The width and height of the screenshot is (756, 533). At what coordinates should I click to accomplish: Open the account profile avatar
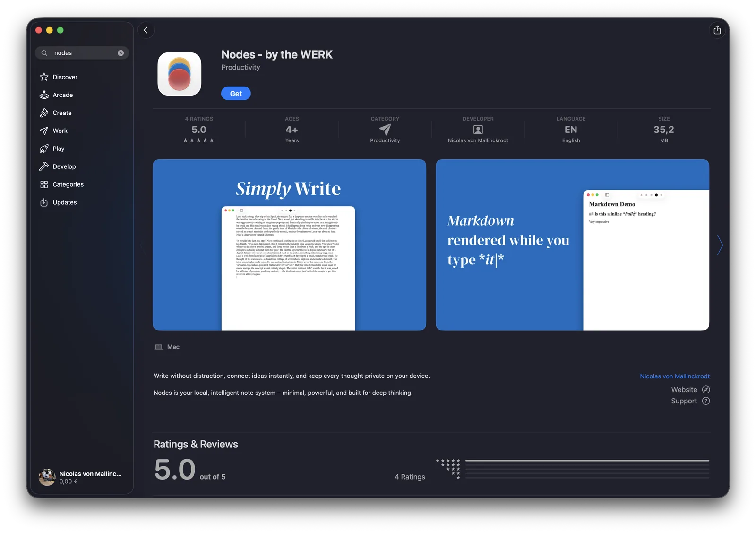pyautogui.click(x=47, y=477)
